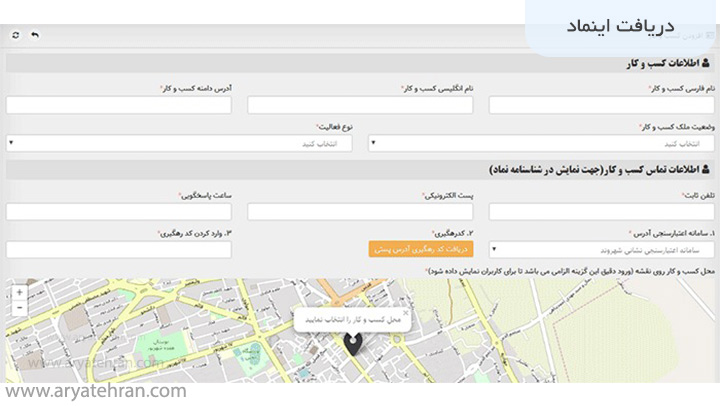Zoom in the map with the plus button

coord(19,292)
